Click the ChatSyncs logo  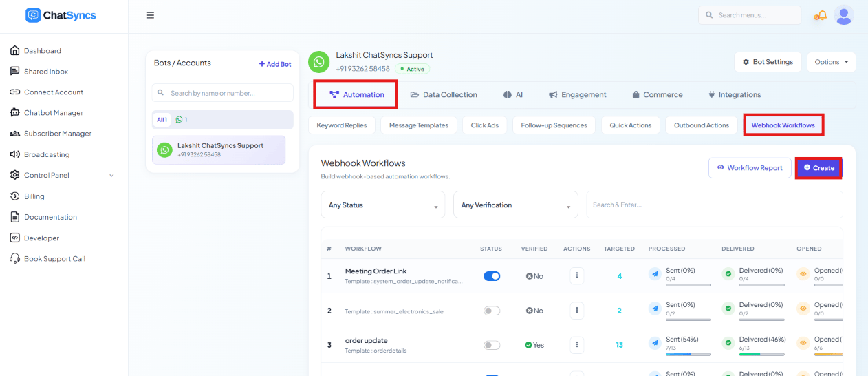[61, 15]
